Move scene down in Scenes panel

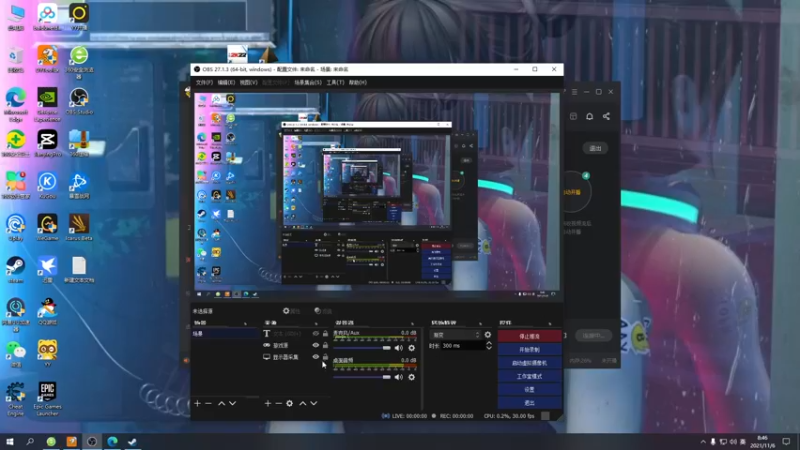pyautogui.click(x=233, y=404)
